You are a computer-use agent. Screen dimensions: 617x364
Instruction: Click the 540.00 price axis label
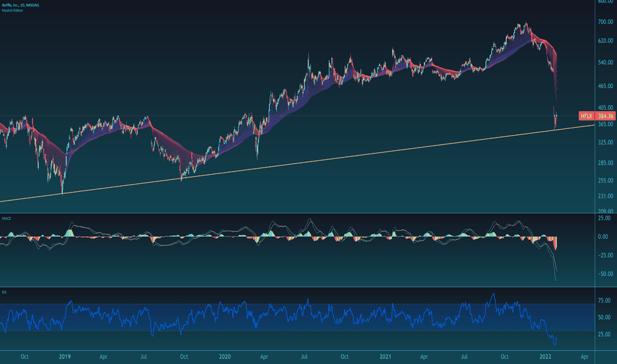(x=606, y=63)
